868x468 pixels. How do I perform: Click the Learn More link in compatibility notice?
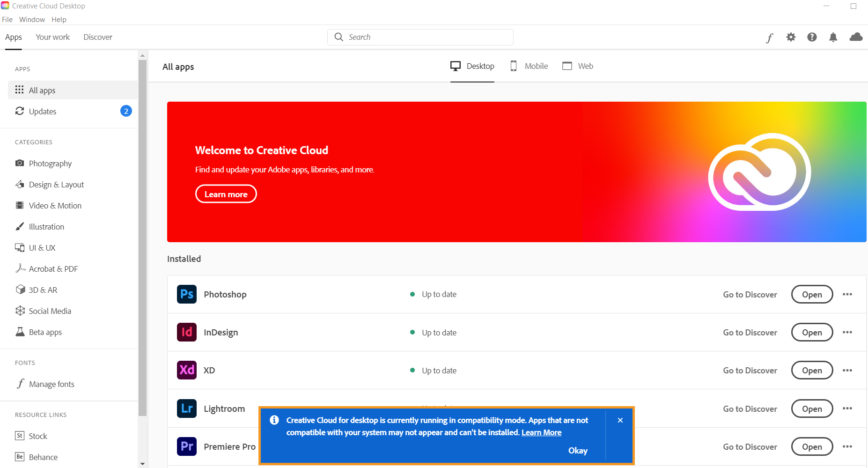tap(541, 432)
